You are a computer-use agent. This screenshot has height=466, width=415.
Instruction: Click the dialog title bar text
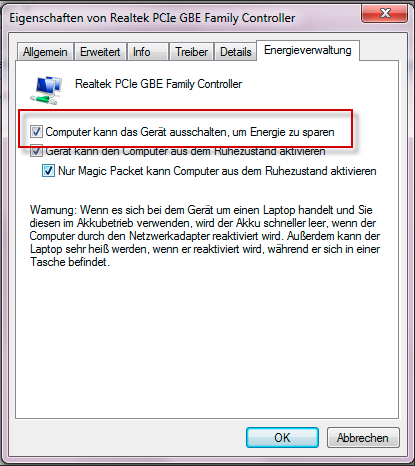152,18
